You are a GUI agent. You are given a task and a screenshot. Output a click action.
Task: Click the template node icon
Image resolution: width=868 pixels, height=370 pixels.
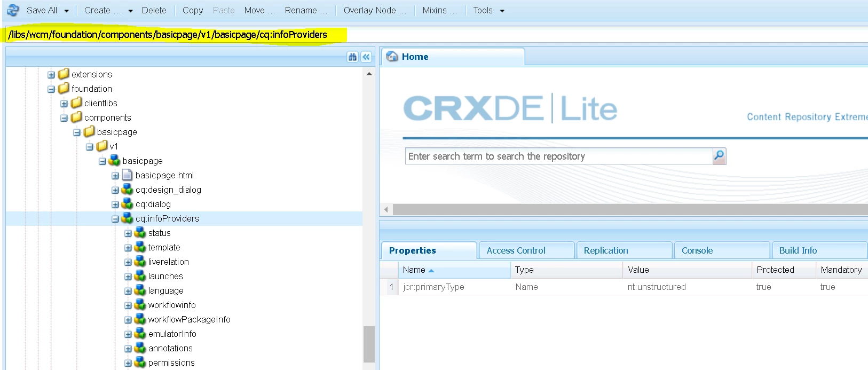click(140, 247)
